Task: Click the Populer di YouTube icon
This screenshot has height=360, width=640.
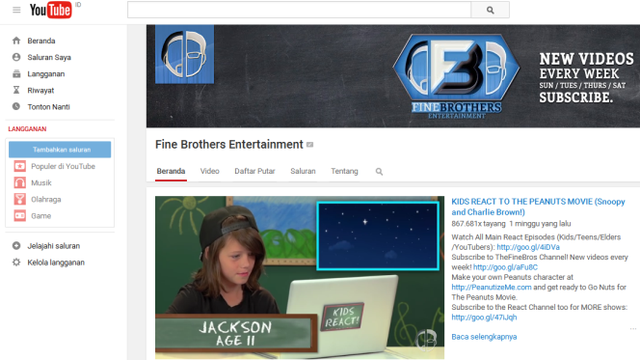Action: click(x=20, y=166)
